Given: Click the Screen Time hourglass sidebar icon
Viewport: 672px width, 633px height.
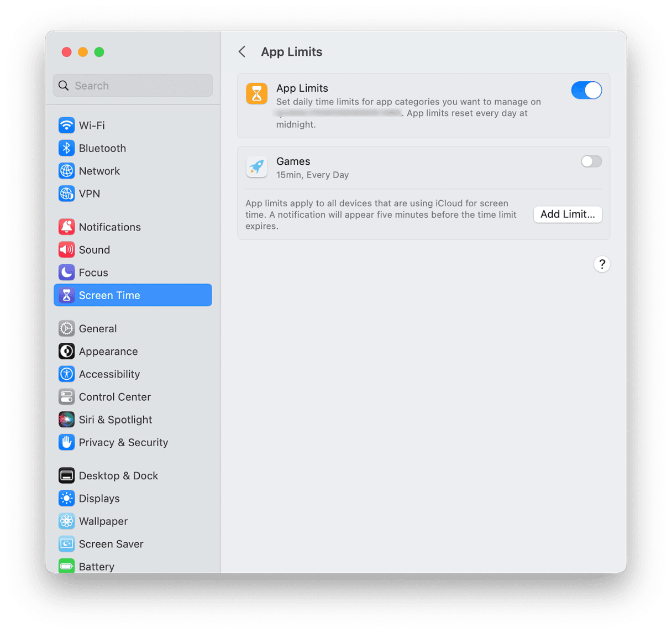Looking at the screenshot, I should [66, 295].
